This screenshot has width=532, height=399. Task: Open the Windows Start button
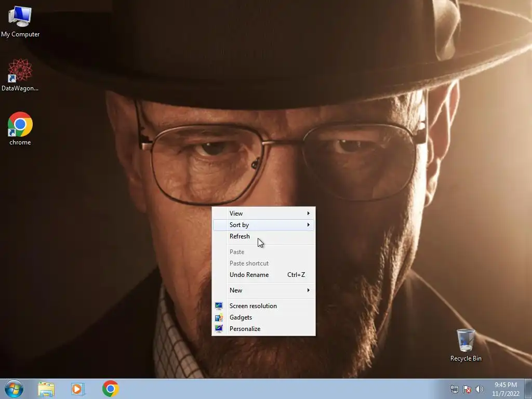(14, 389)
